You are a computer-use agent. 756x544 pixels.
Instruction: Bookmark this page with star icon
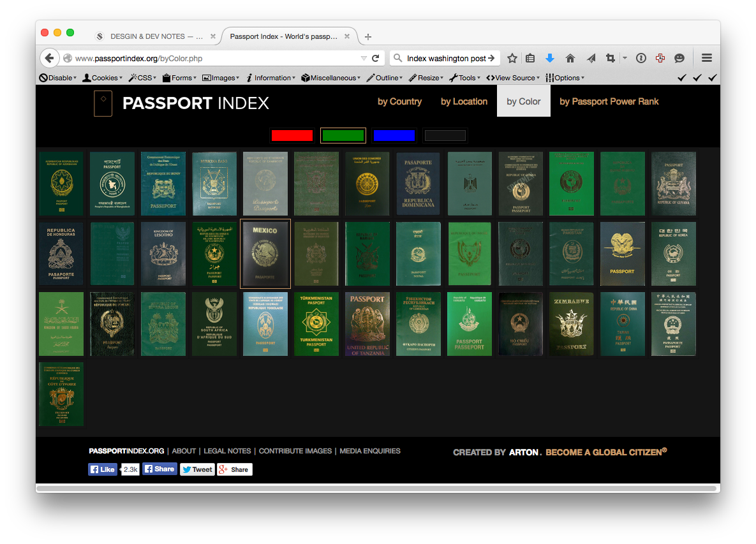[512, 58]
